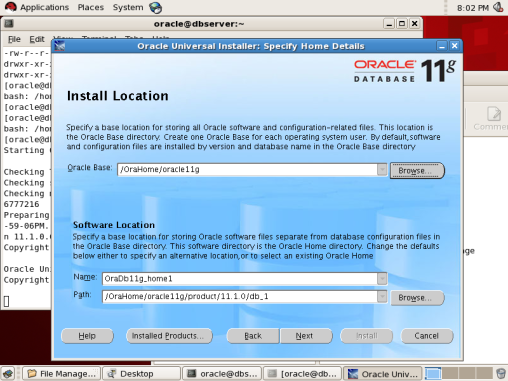Launch the web browser globe icon

pyautogui.click(x=156, y=7)
